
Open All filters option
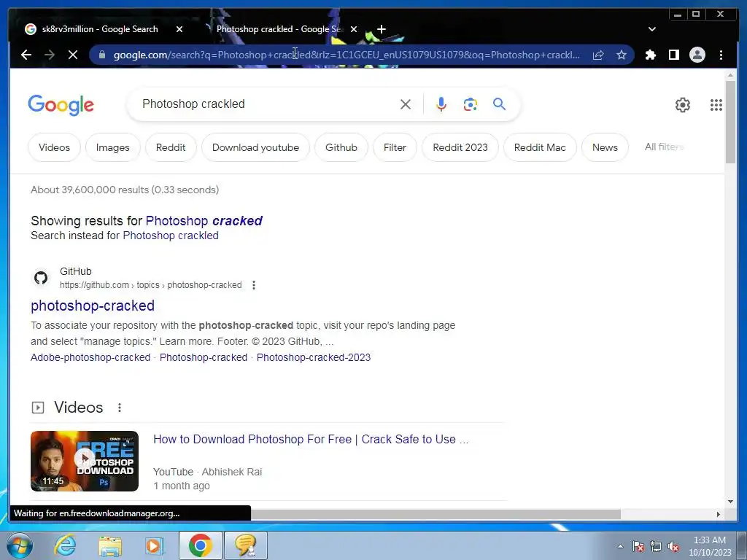pos(664,147)
